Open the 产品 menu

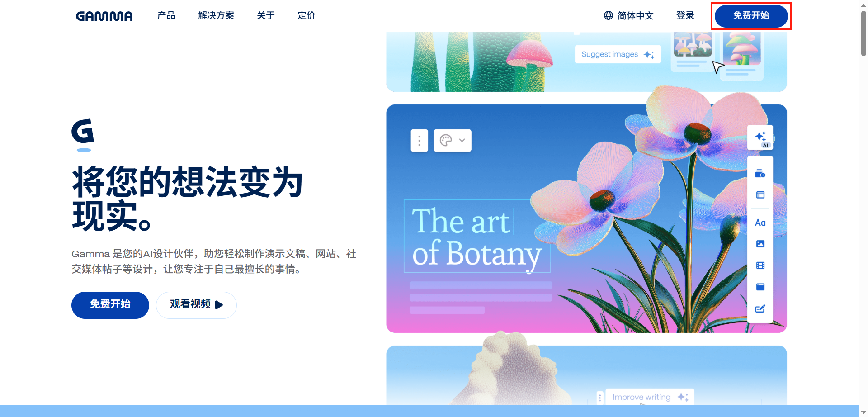coord(166,16)
